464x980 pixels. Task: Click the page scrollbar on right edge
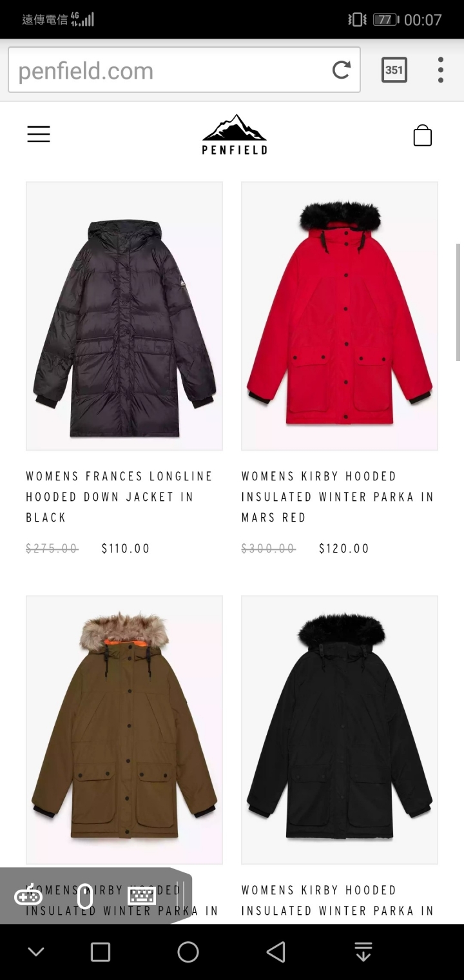459,302
